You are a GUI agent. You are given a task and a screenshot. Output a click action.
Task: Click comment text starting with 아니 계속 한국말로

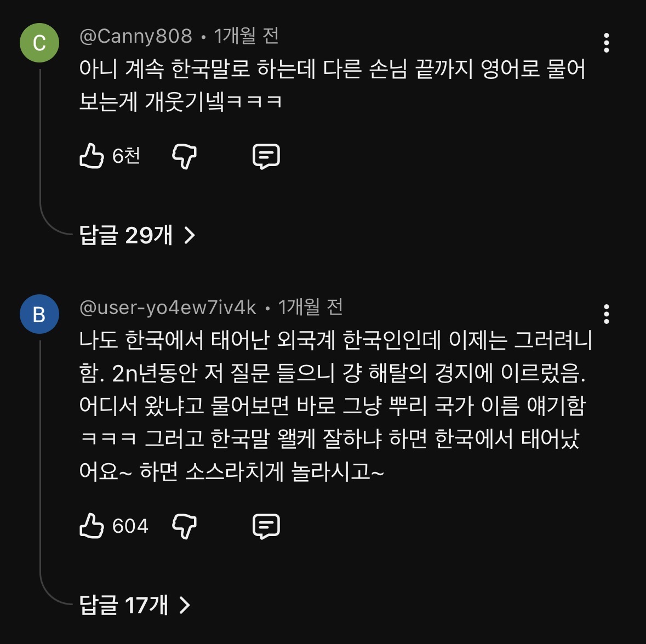point(332,85)
